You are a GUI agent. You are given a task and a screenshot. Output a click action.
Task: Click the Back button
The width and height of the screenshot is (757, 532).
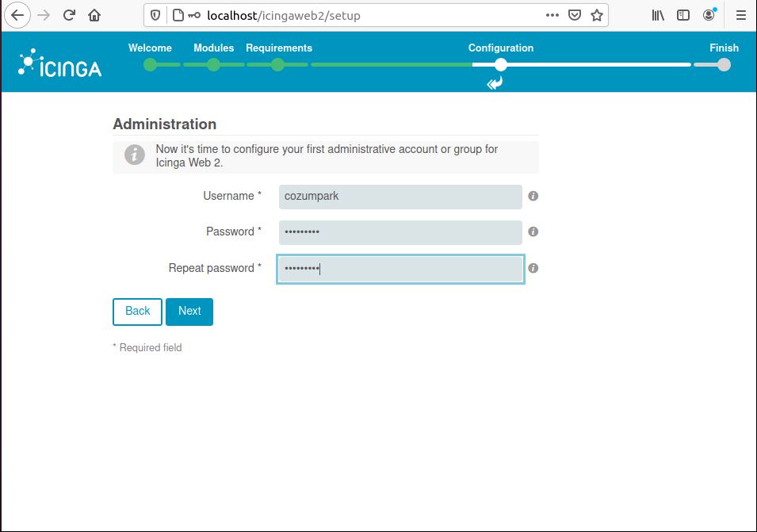point(138,312)
